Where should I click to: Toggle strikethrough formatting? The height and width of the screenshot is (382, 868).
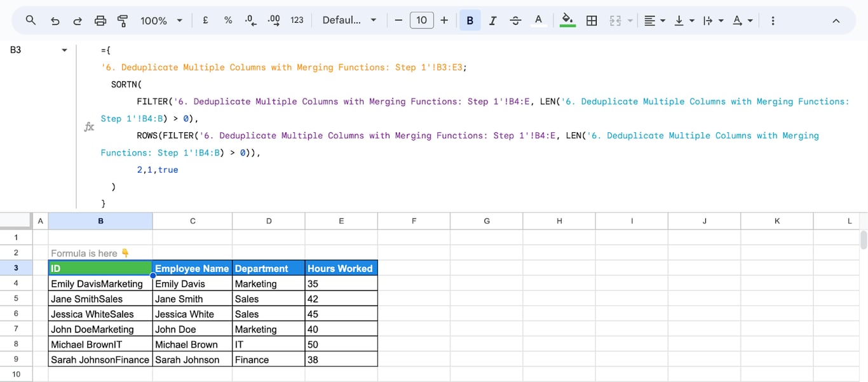pyautogui.click(x=515, y=20)
